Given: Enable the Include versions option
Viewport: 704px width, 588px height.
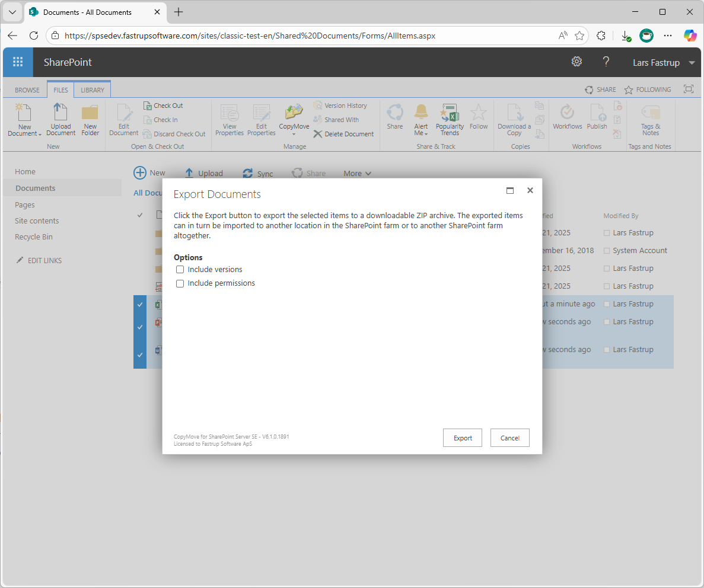Looking at the screenshot, I should [x=180, y=269].
